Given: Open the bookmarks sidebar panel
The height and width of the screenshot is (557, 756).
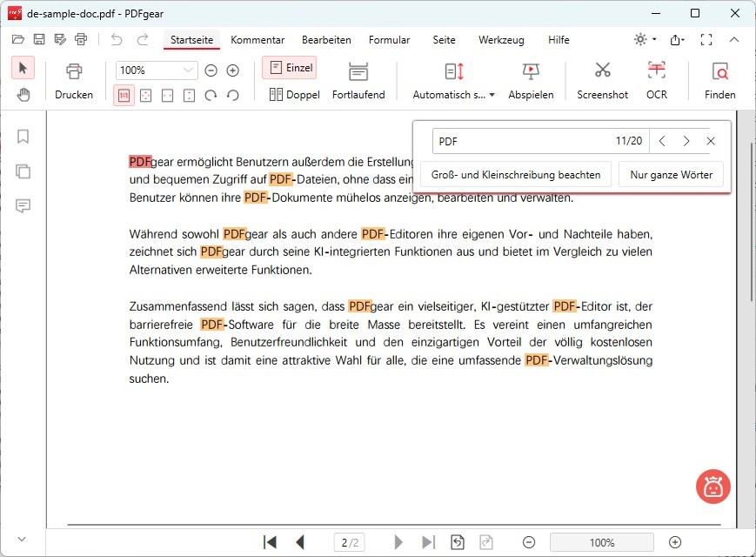Looking at the screenshot, I should [x=23, y=137].
